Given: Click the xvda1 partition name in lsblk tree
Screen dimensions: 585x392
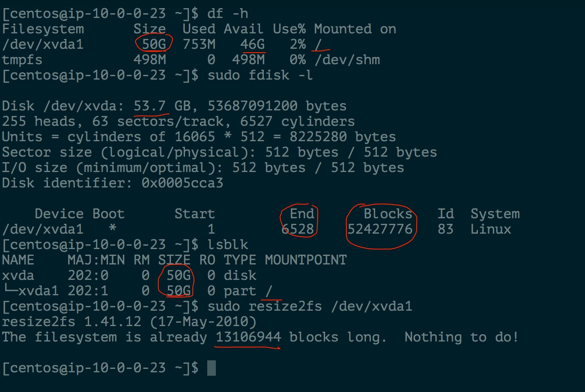Looking at the screenshot, I should (38, 291).
